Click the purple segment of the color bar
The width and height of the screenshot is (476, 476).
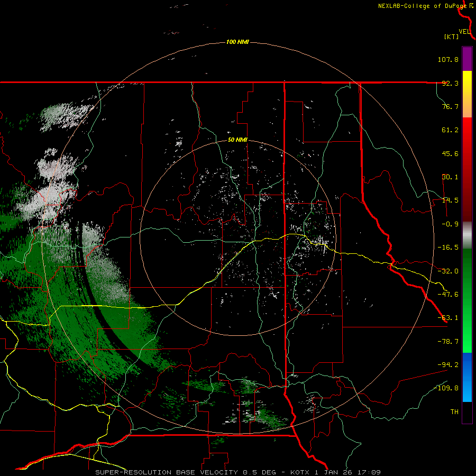[467, 59]
